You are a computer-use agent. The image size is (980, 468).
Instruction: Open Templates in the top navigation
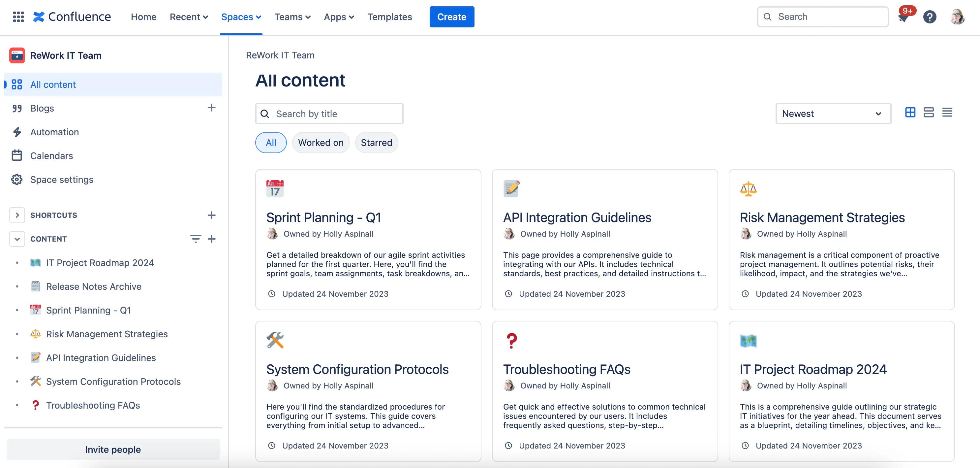click(x=389, y=17)
